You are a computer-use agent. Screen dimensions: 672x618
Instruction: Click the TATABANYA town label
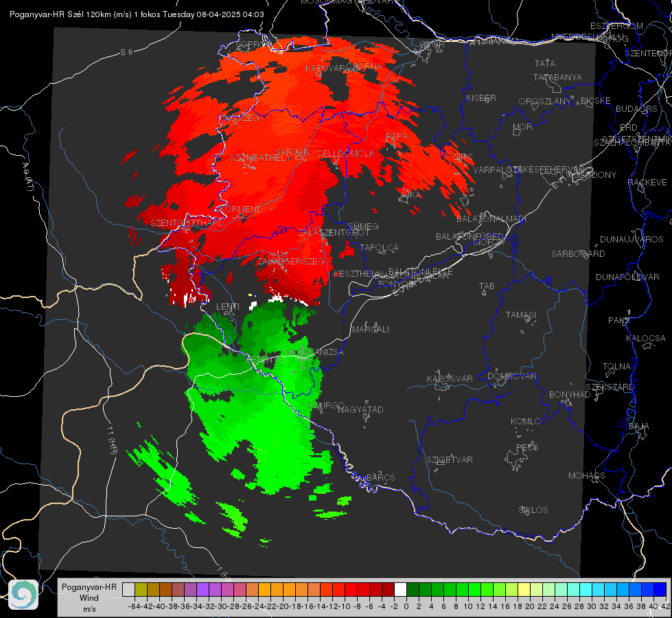click(557, 77)
